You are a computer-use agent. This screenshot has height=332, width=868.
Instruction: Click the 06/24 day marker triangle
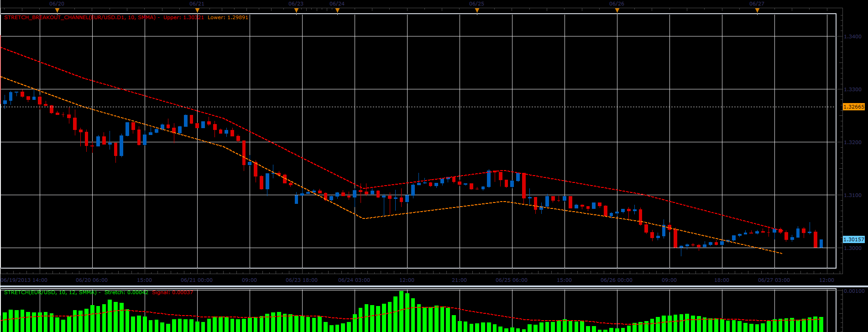click(x=337, y=10)
